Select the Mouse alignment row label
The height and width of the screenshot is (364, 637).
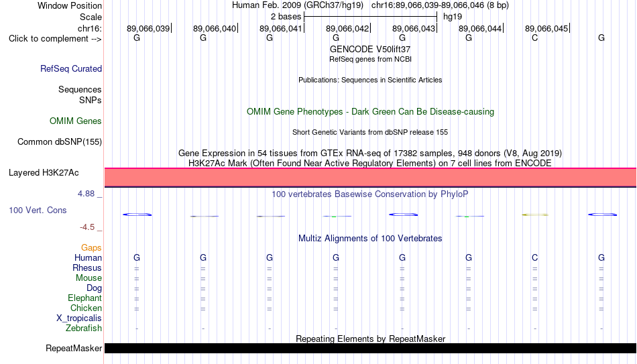(x=89, y=278)
